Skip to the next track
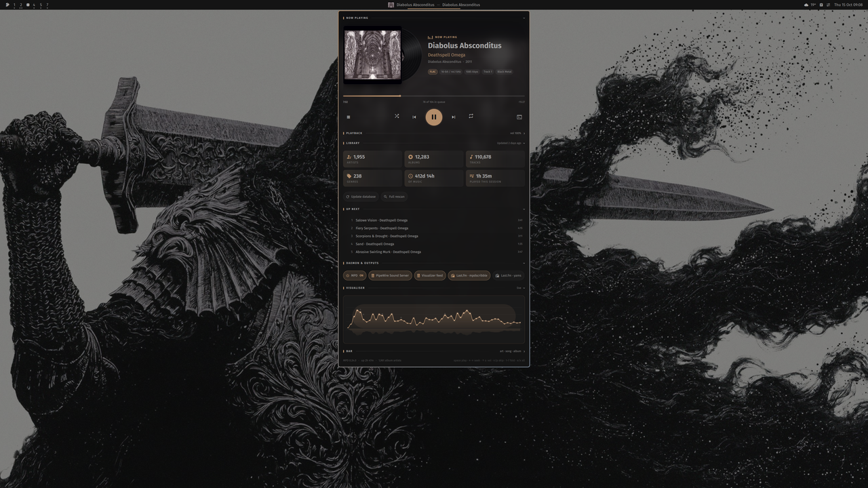 pos(454,117)
